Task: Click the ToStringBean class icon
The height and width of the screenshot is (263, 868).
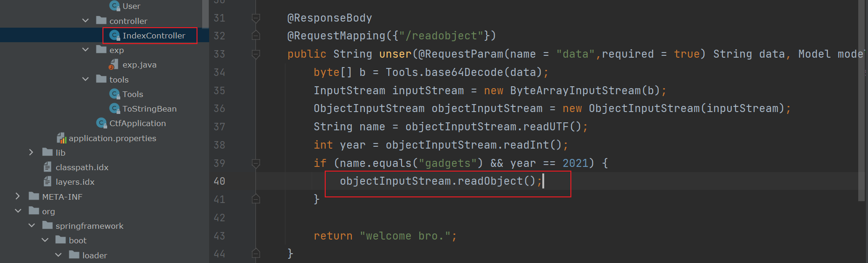Action: [115, 108]
